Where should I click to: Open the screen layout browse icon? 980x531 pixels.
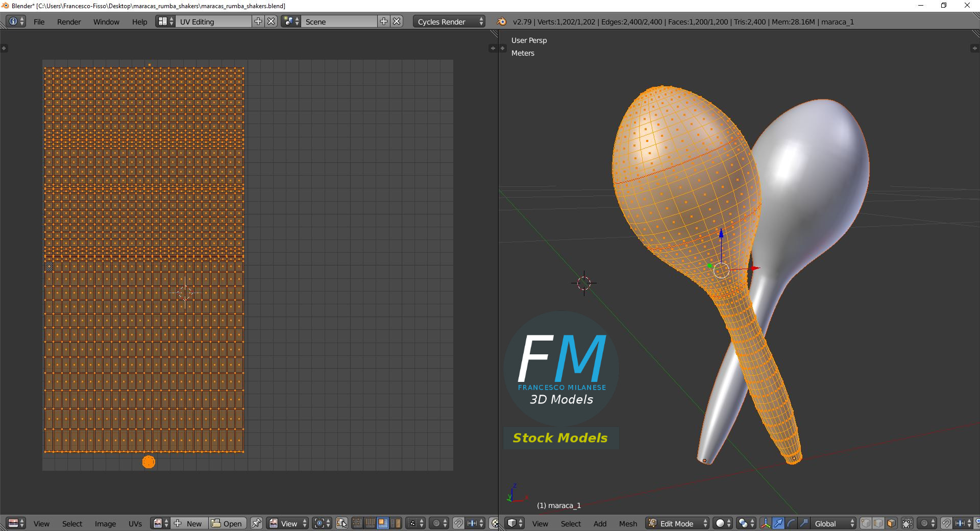(x=165, y=21)
